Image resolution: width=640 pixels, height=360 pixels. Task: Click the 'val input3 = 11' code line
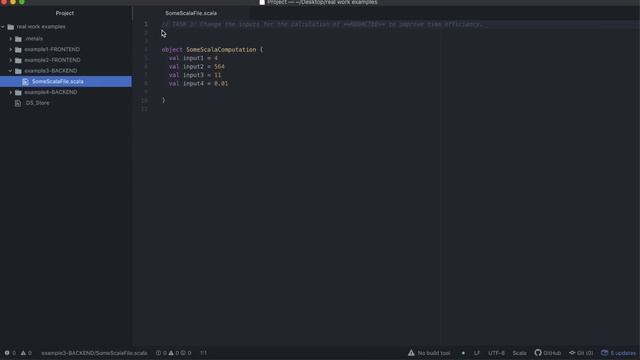click(195, 75)
